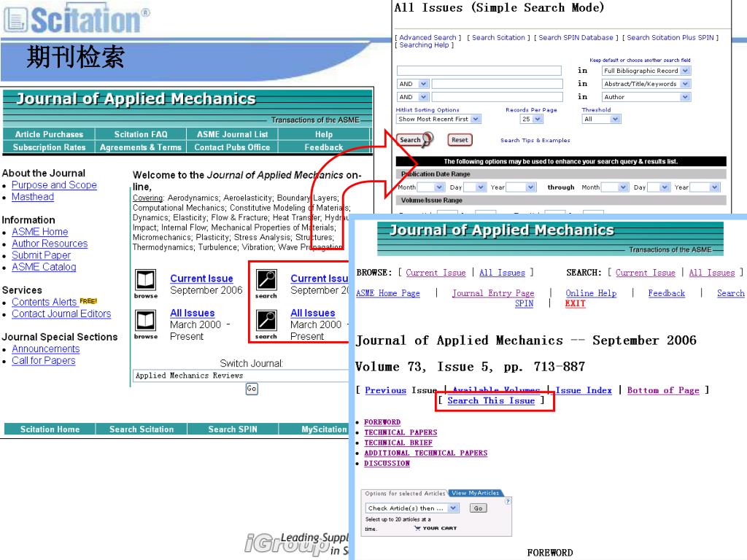Click Go under Switch Journal

(x=252, y=389)
